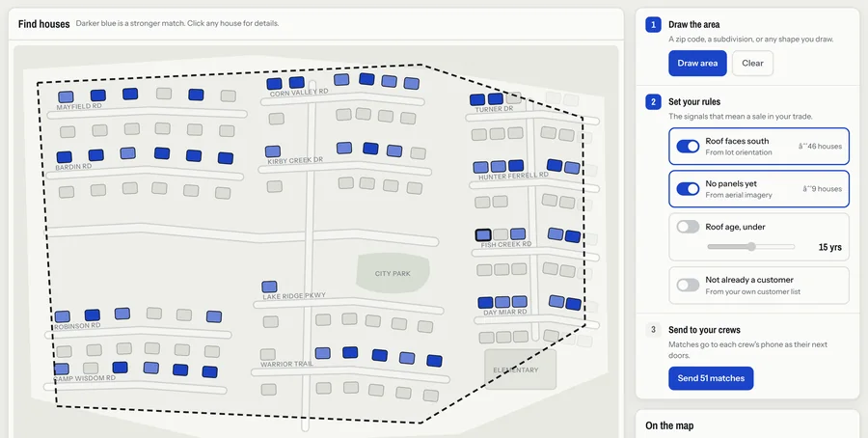Click the 'Warrior Trail' road label

click(x=286, y=365)
